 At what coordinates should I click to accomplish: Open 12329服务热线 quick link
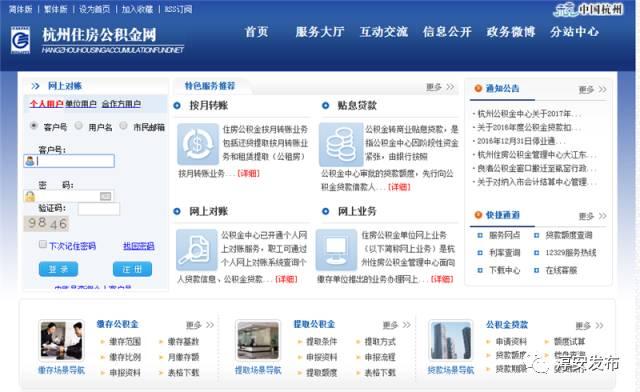point(571,253)
